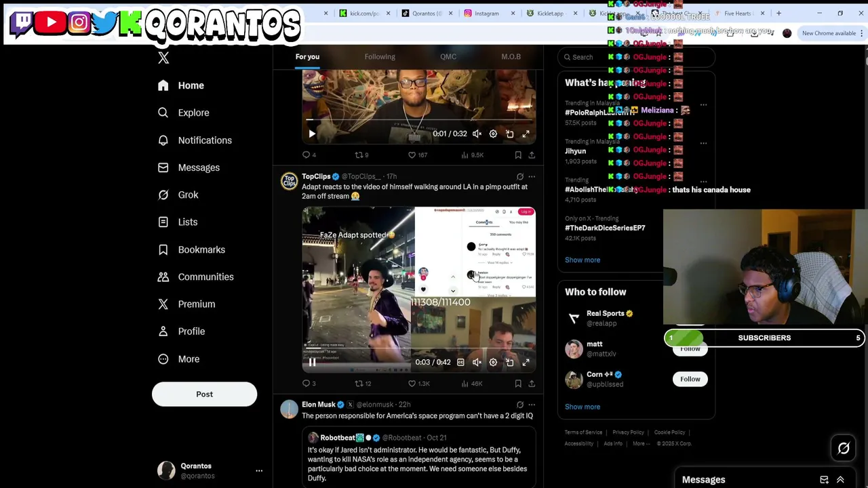Open the floating Grok button
Viewport: 868px width, 488px height.
[x=844, y=448]
